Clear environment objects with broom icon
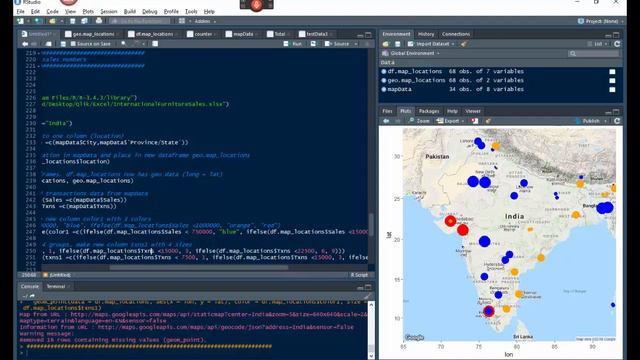The image size is (640, 360). coord(464,44)
